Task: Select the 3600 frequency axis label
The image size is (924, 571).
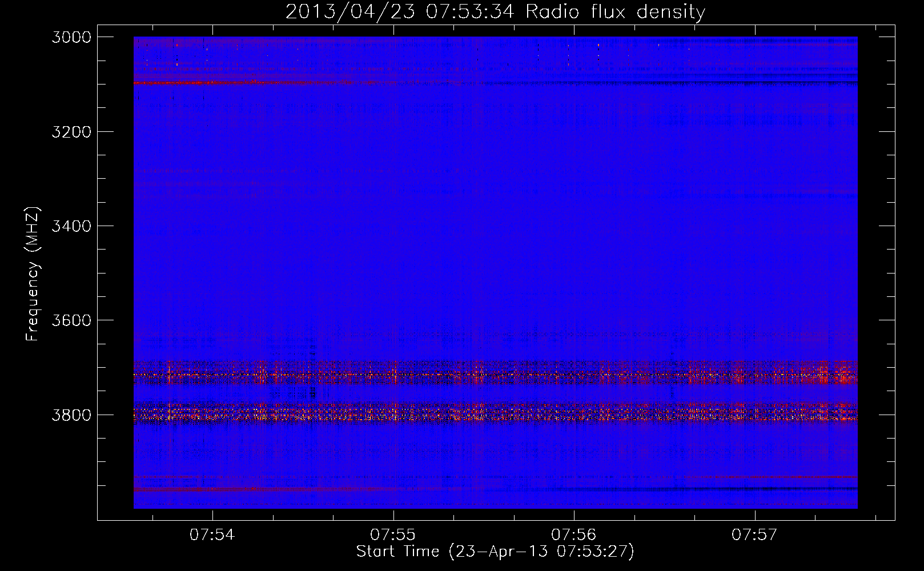Action: 71,320
